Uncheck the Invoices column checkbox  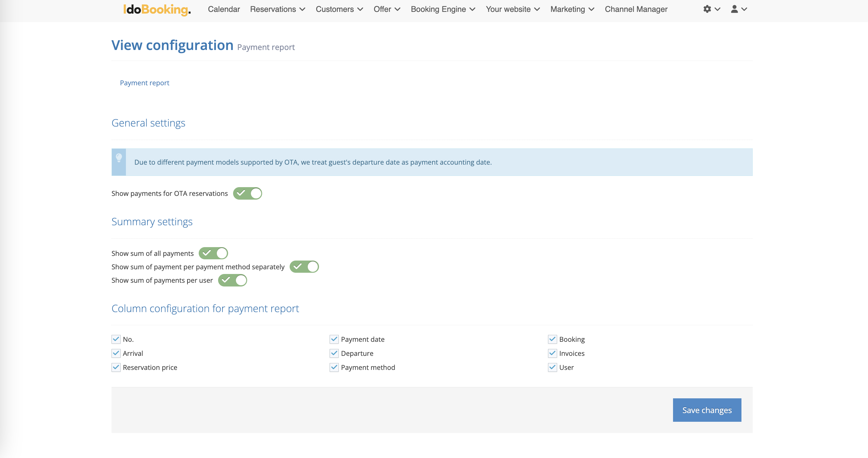[552, 353]
